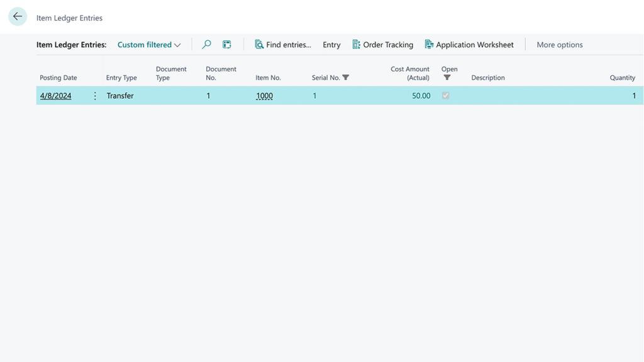This screenshot has height=362, width=644.
Task: Click the Application Worksheet icon
Action: [x=429, y=45]
